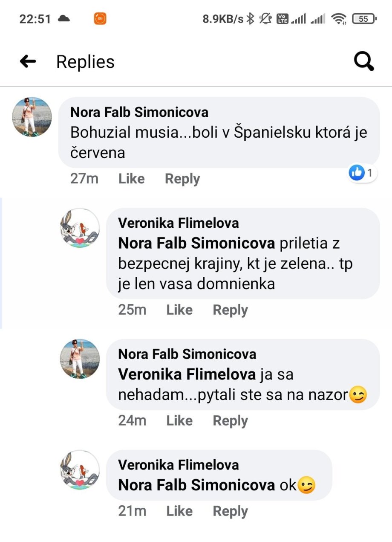Tap the Nora Falb Simonicova mention in 'ok' reply

(x=196, y=485)
